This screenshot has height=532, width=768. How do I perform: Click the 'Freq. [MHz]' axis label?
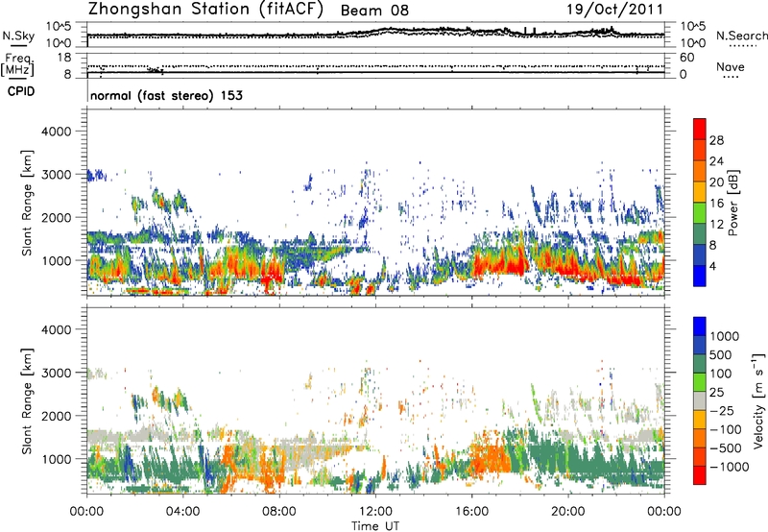pyautogui.click(x=18, y=65)
